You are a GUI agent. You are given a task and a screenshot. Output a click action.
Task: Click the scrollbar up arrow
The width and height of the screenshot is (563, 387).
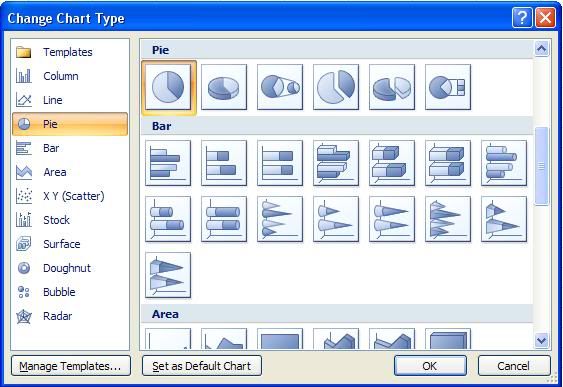click(x=541, y=48)
